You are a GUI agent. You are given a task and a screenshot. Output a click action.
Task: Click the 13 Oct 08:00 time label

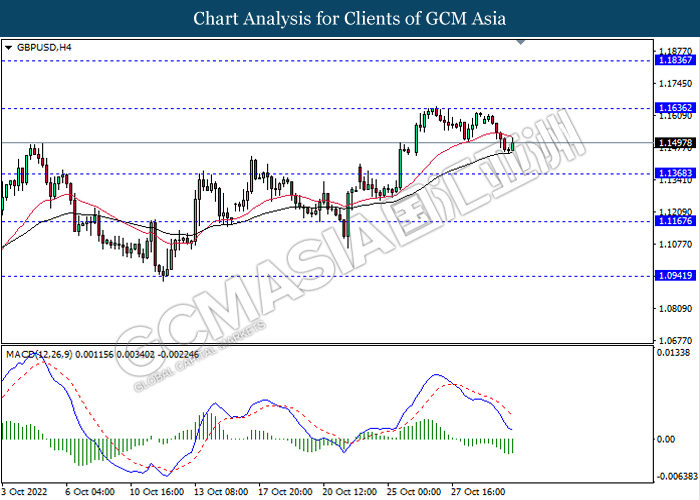point(221,492)
